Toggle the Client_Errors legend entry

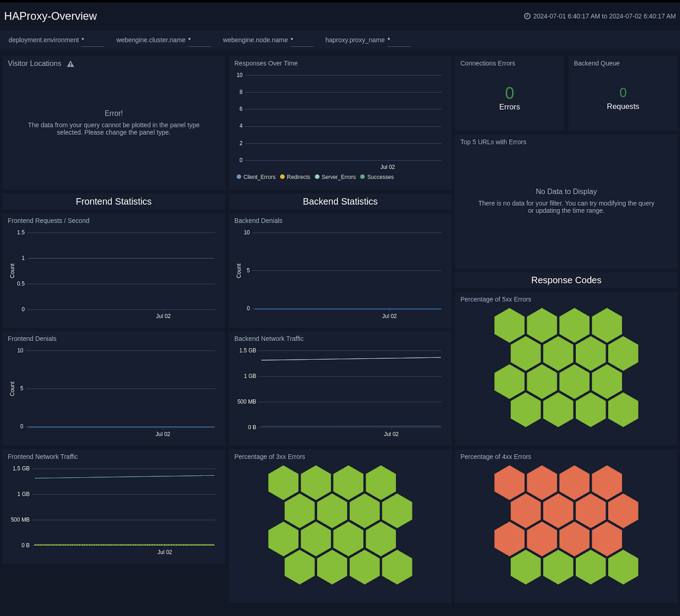click(x=256, y=177)
